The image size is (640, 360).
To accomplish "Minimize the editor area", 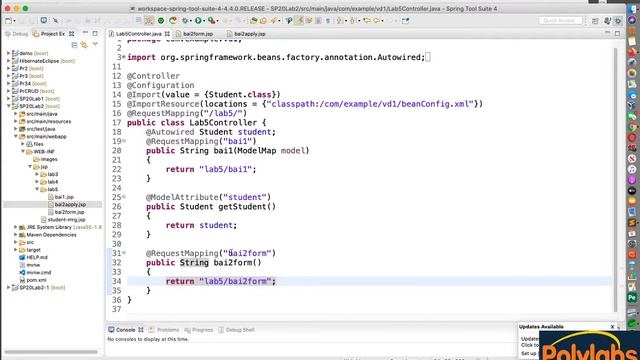I will tap(607, 33).
